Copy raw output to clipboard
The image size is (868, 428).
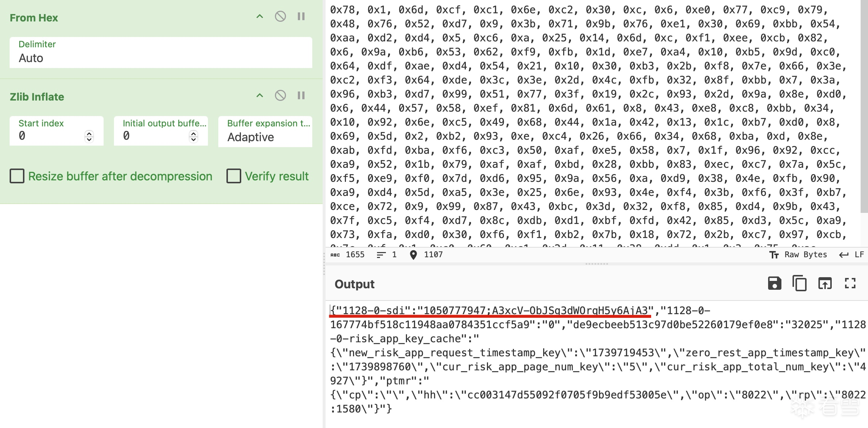tap(800, 283)
